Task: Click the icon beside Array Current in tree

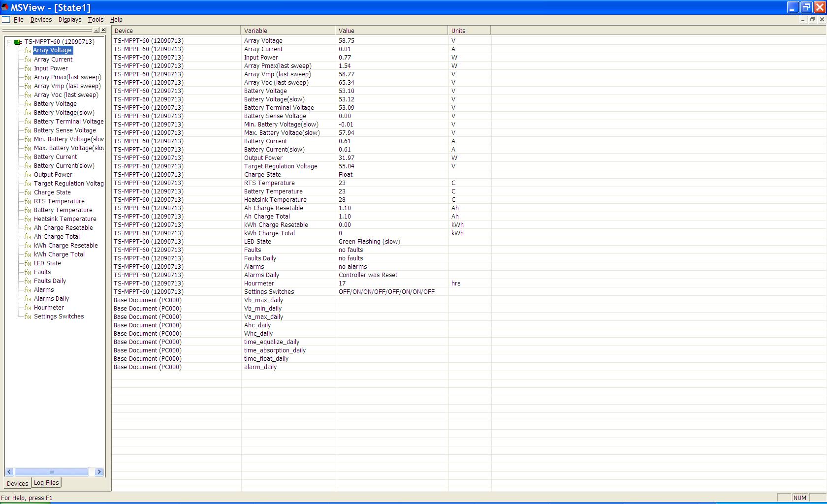Action: click(28, 60)
